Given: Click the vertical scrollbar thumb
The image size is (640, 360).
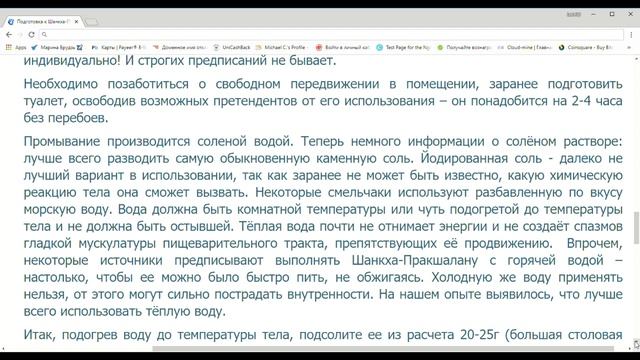Looking at the screenshot, I should tap(636, 228).
